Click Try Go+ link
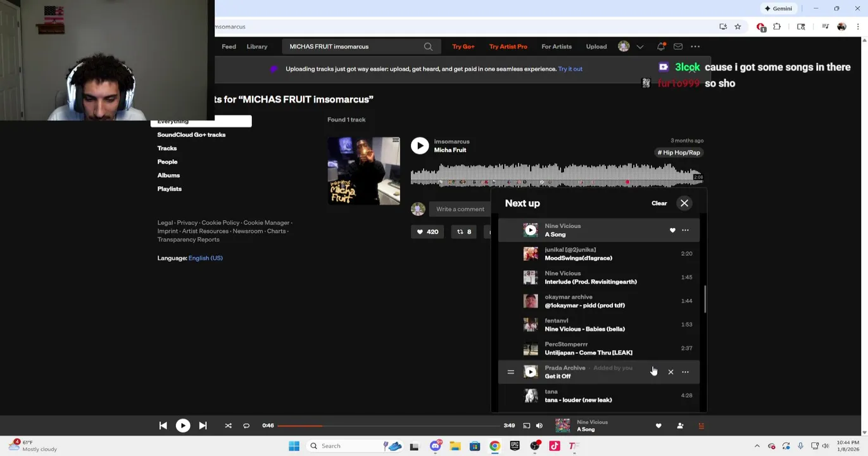 [463, 46]
